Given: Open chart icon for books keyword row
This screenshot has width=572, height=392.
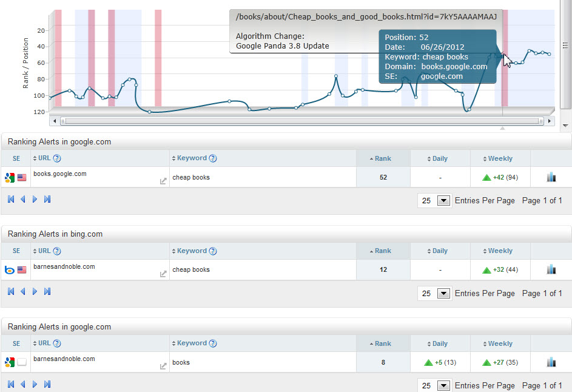Looking at the screenshot, I should pyautogui.click(x=551, y=362).
